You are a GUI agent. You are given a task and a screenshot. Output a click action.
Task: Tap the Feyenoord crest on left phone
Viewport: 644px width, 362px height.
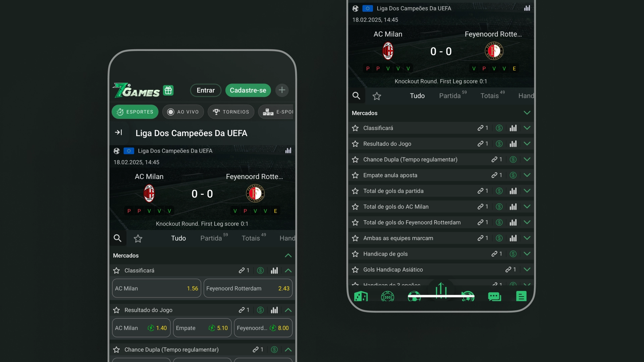pyautogui.click(x=255, y=193)
